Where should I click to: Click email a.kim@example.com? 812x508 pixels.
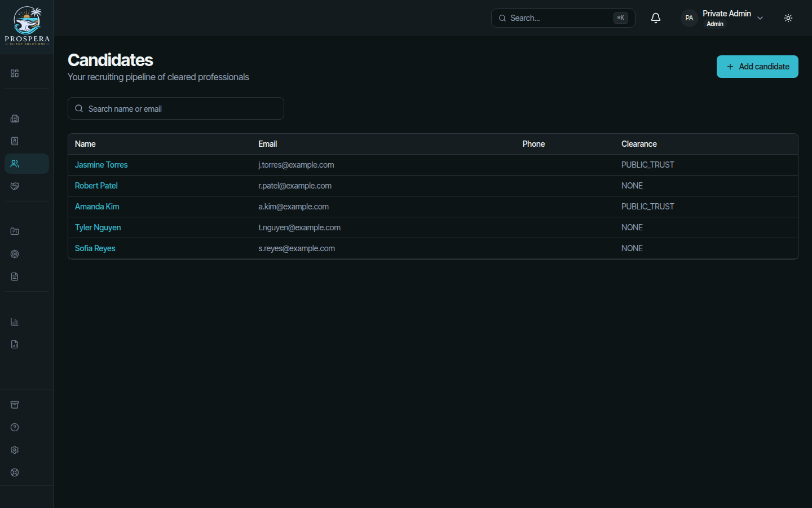coord(294,207)
